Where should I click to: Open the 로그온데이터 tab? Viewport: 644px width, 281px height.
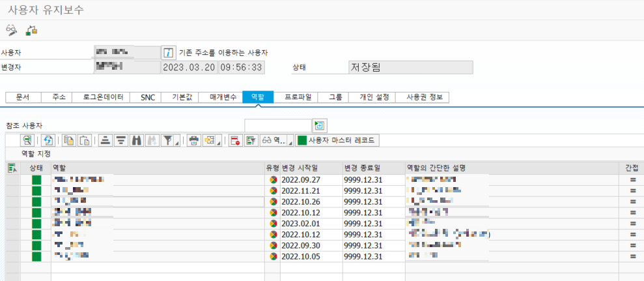tap(101, 98)
